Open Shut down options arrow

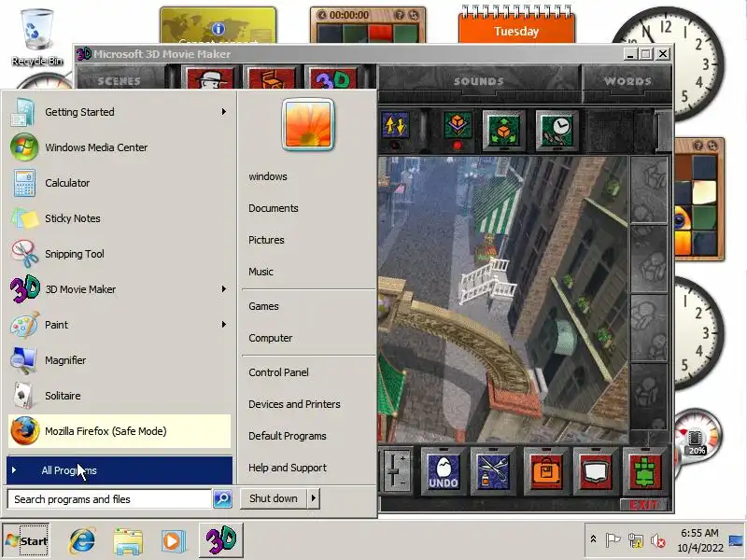pyautogui.click(x=314, y=498)
